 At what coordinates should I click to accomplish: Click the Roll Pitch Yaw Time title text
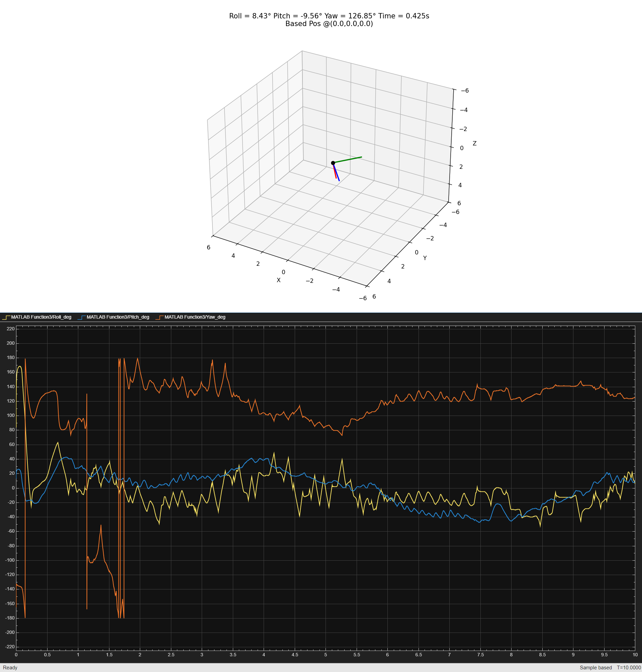(329, 16)
